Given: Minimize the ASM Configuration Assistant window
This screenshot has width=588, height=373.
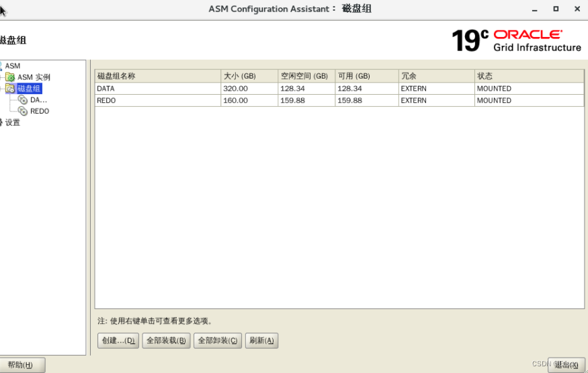Looking at the screenshot, I should 535,9.
